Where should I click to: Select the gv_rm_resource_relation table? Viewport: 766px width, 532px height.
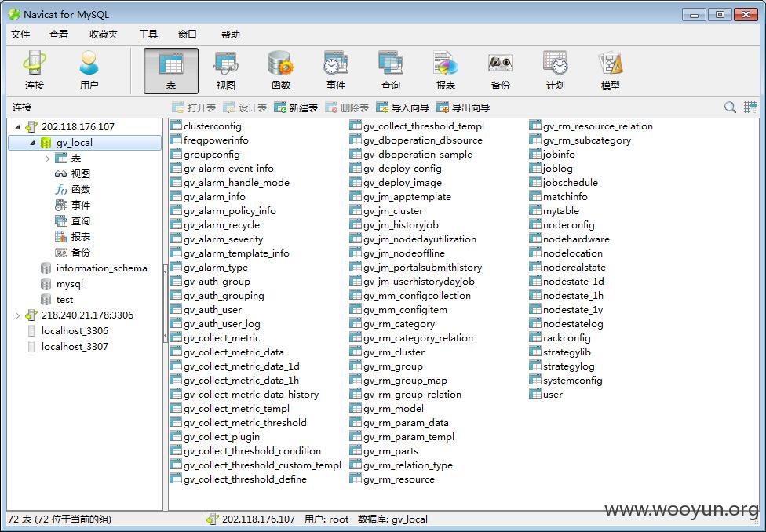tap(591, 126)
